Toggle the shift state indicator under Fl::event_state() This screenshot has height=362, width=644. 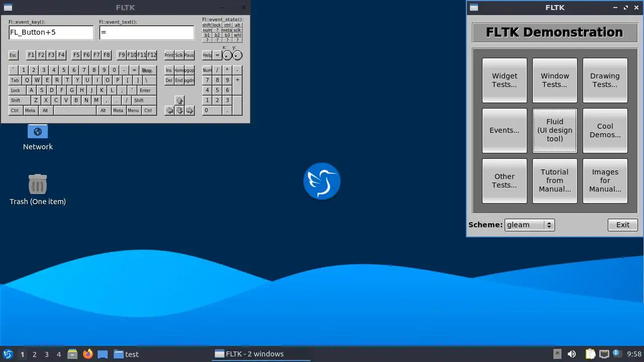(207, 25)
